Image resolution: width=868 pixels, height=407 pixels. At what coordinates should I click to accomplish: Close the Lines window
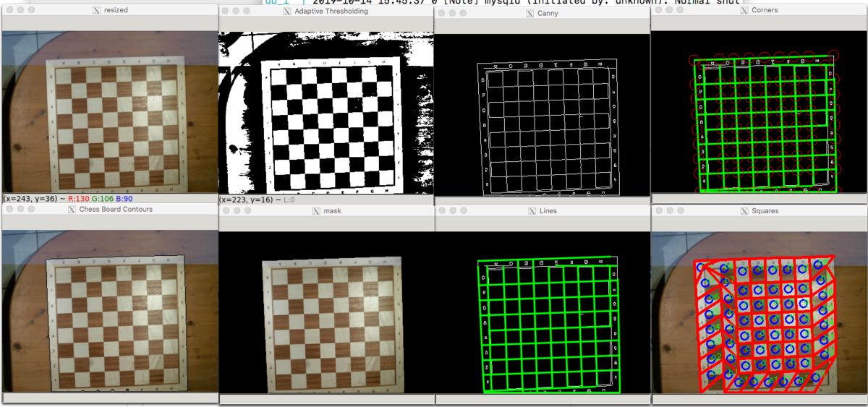point(441,210)
